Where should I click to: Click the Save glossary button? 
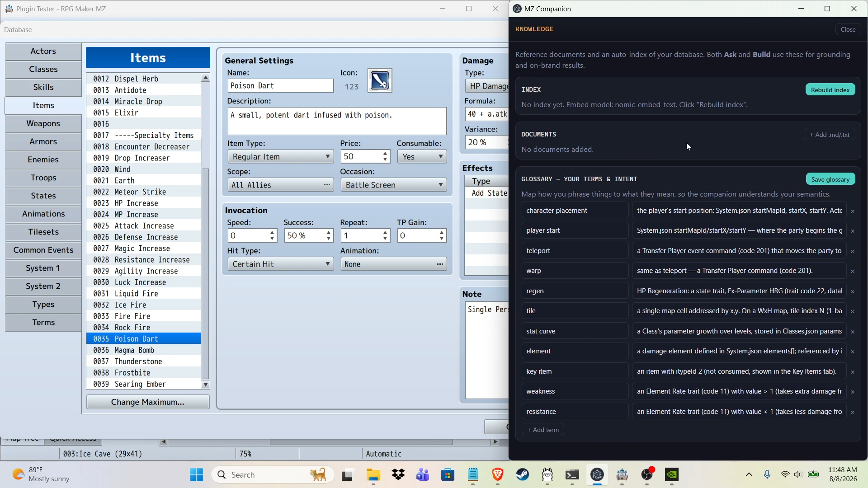click(830, 179)
